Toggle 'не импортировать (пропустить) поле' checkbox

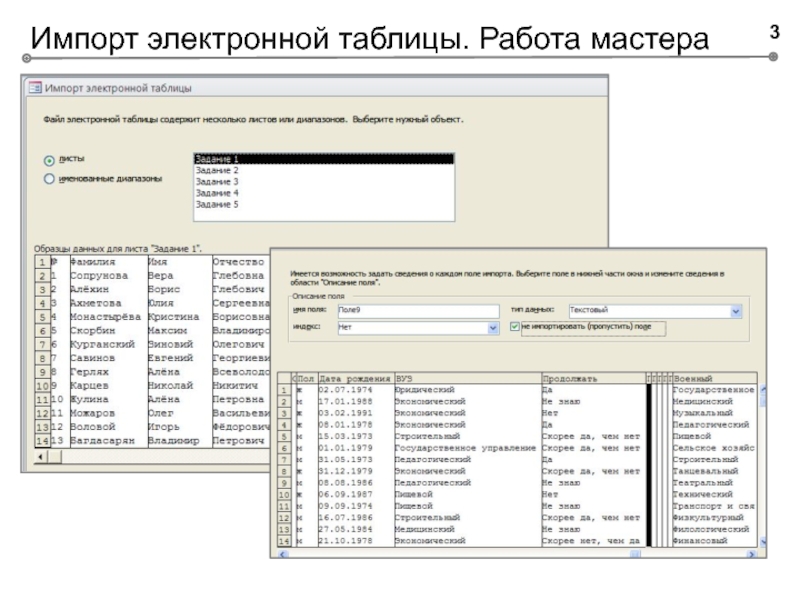514,326
